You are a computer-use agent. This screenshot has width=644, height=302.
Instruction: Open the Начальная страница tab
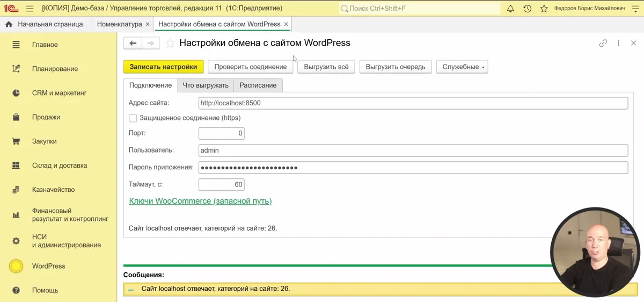(45, 24)
